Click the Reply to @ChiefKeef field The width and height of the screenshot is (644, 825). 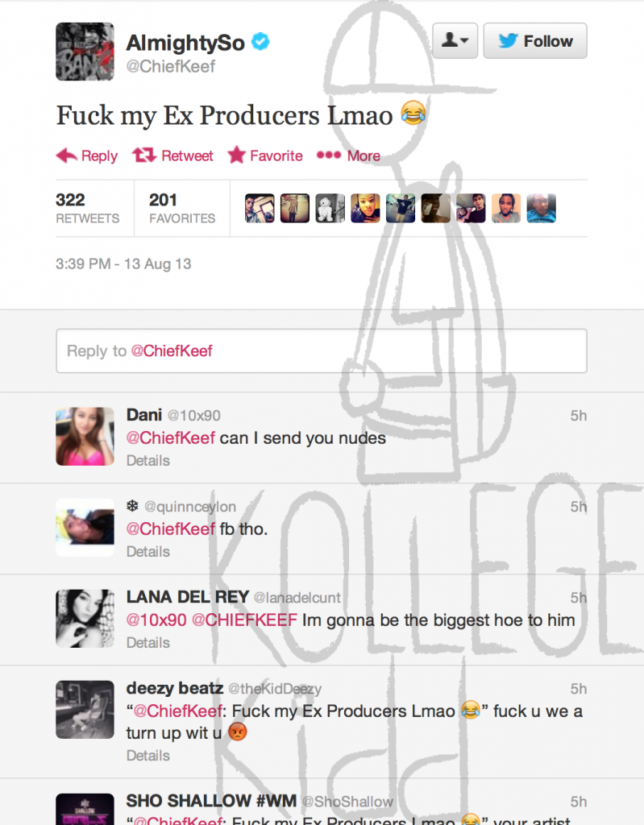click(322, 351)
